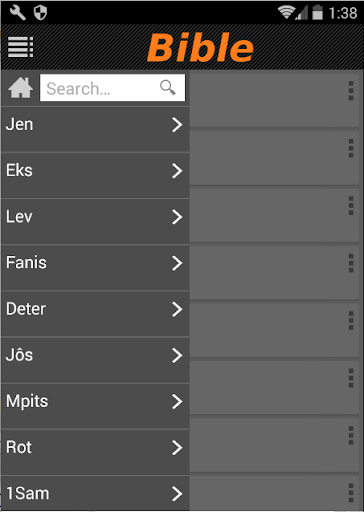Open the three-dot menu beside the Rot row

pos(351,435)
